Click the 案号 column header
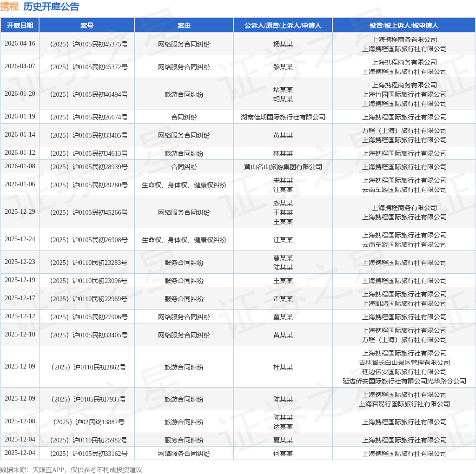The image size is (476, 474). (87, 26)
